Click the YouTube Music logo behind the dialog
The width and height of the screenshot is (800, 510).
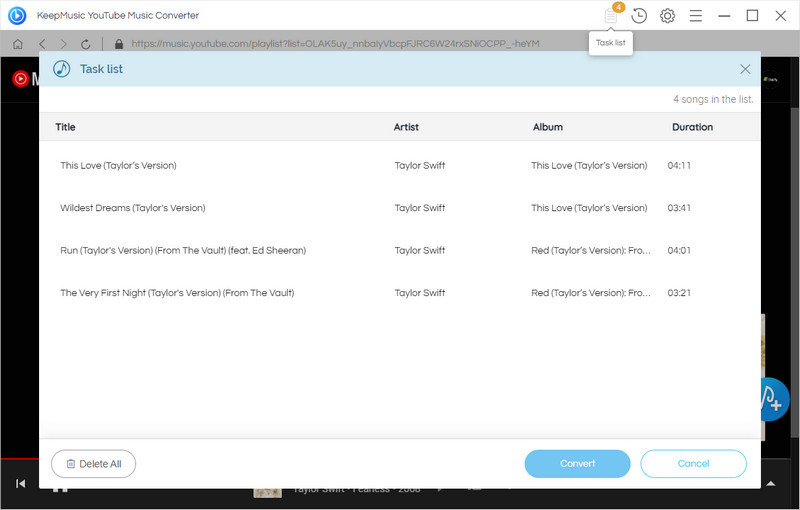point(25,79)
